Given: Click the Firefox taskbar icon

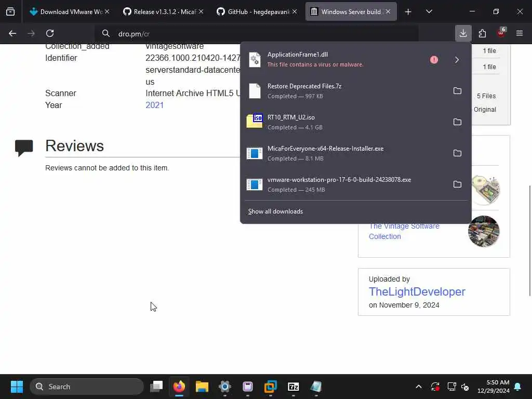Looking at the screenshot, I should [179, 387].
